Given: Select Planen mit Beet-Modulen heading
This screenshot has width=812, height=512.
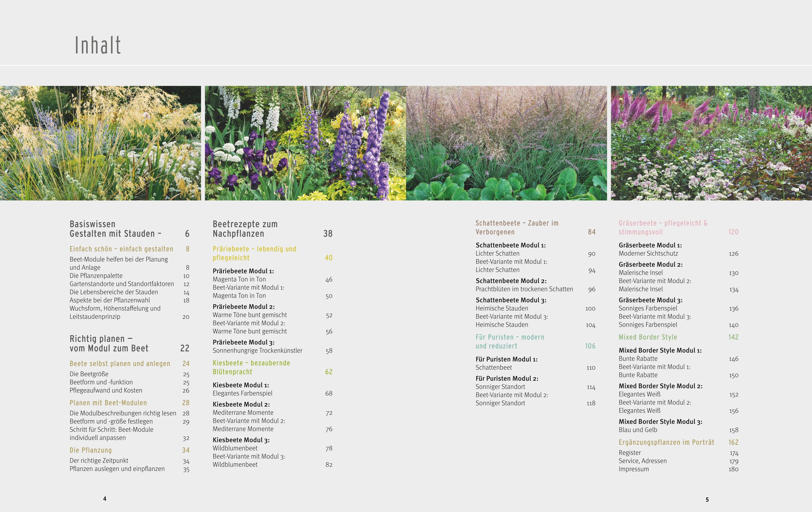Looking at the screenshot, I should 108,403.
